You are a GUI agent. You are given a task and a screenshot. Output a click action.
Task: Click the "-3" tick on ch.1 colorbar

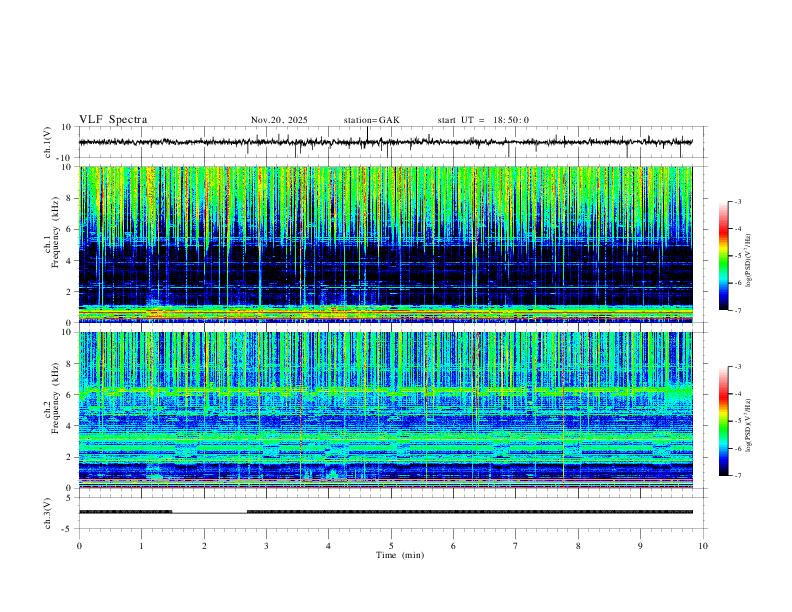(737, 201)
